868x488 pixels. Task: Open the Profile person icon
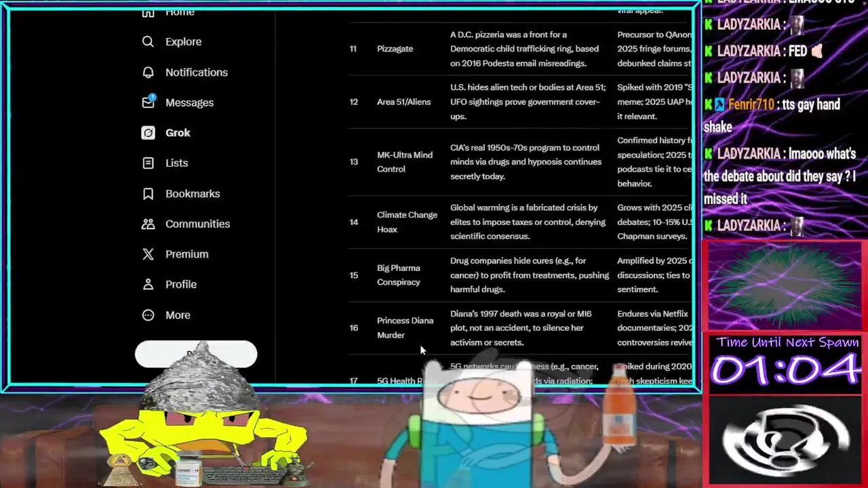[x=148, y=284]
